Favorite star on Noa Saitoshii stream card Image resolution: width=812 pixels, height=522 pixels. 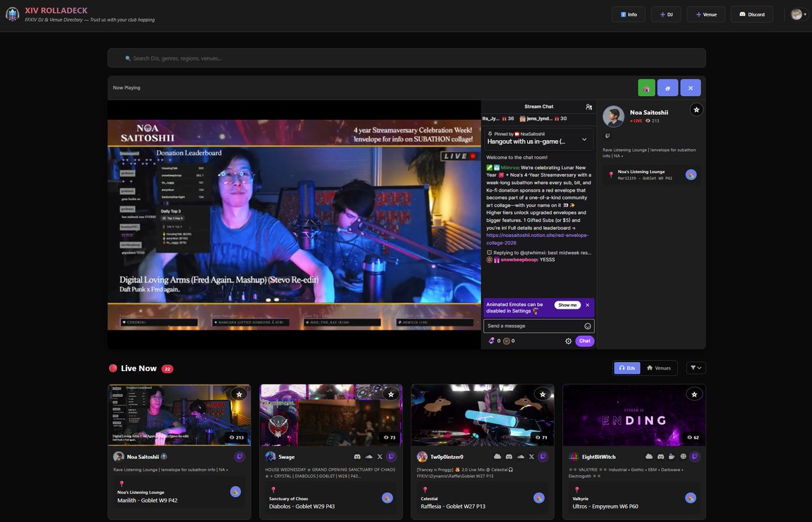pos(239,393)
